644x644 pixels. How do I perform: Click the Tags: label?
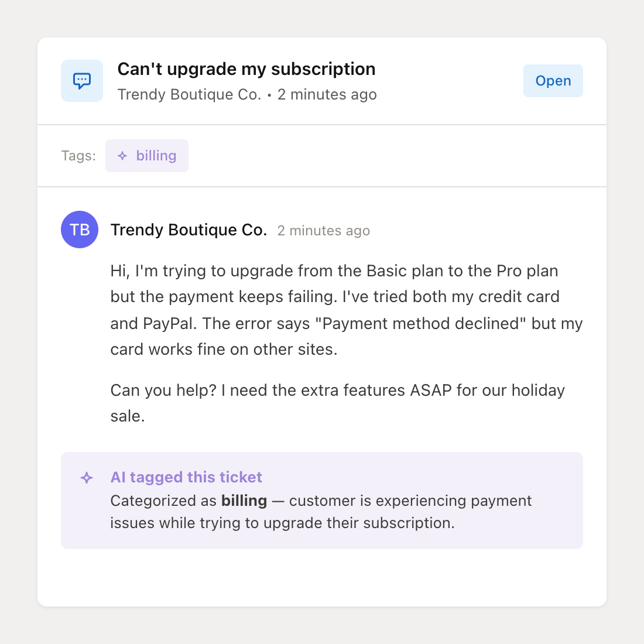[78, 156]
